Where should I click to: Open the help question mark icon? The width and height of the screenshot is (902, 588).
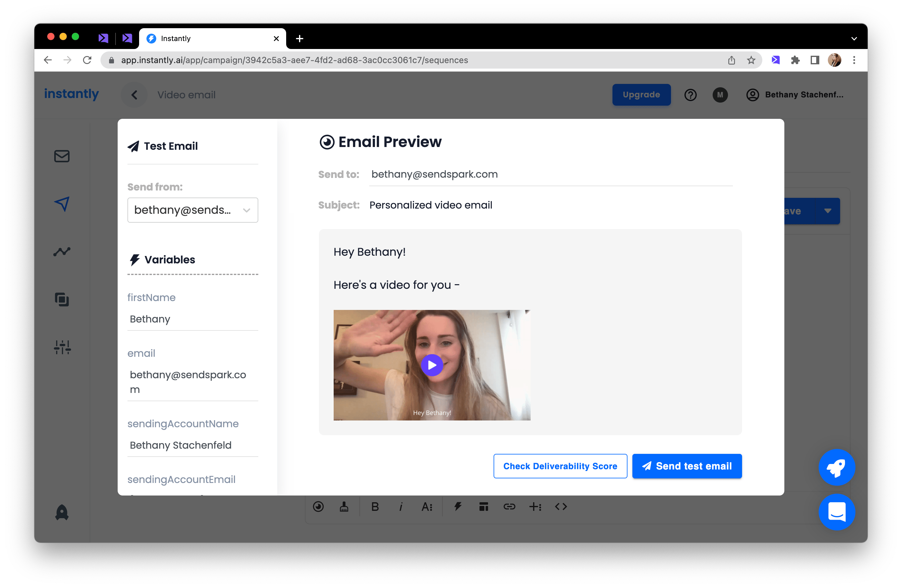click(x=690, y=95)
